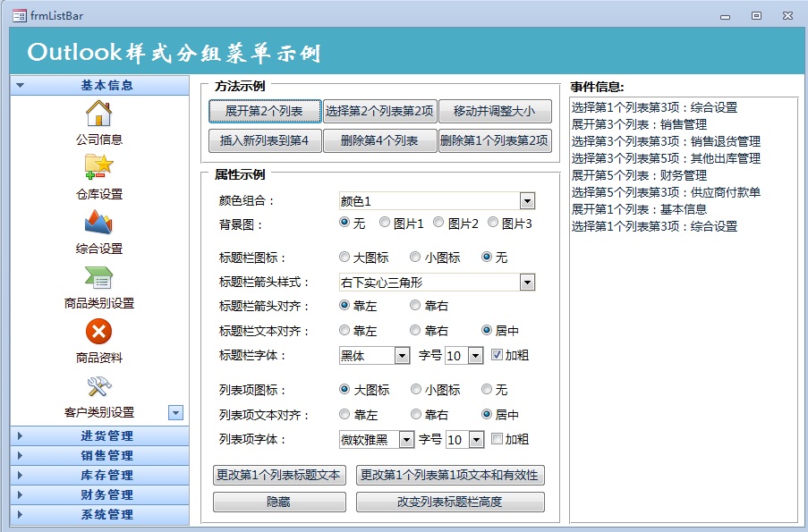Screen dimensions: 808x532
Task: Select event line 选择第5个列表第3项：供应商付款单
Action: coord(666,192)
